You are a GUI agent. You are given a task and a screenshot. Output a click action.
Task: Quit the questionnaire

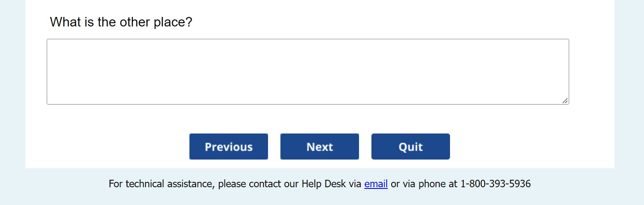410,147
